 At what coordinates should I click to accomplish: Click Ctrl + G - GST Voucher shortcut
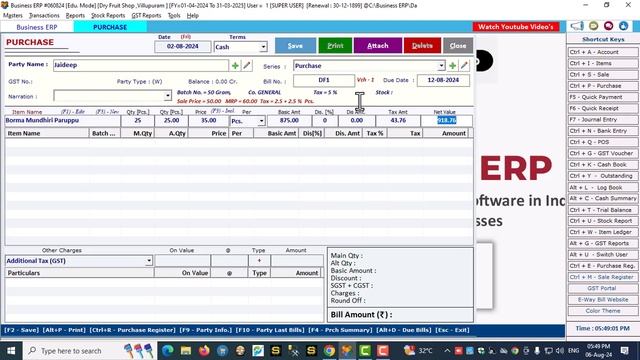pos(603,153)
